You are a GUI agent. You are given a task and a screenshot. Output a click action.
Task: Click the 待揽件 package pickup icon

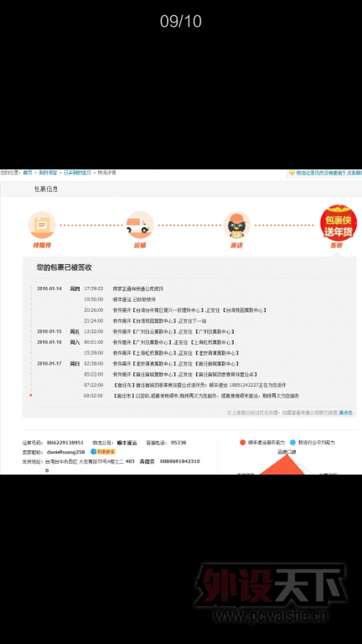click(x=42, y=225)
